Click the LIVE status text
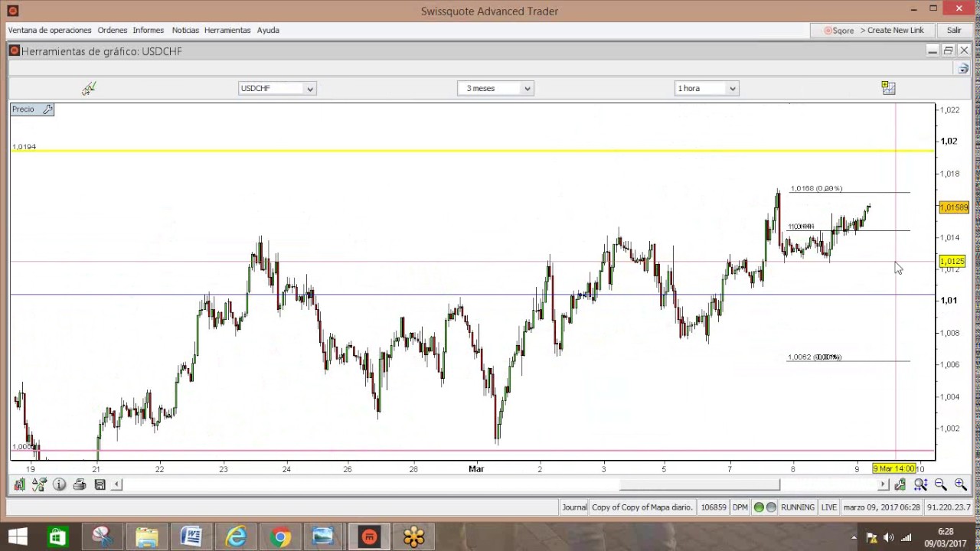Viewport: 980px width, 551px height. (x=829, y=507)
